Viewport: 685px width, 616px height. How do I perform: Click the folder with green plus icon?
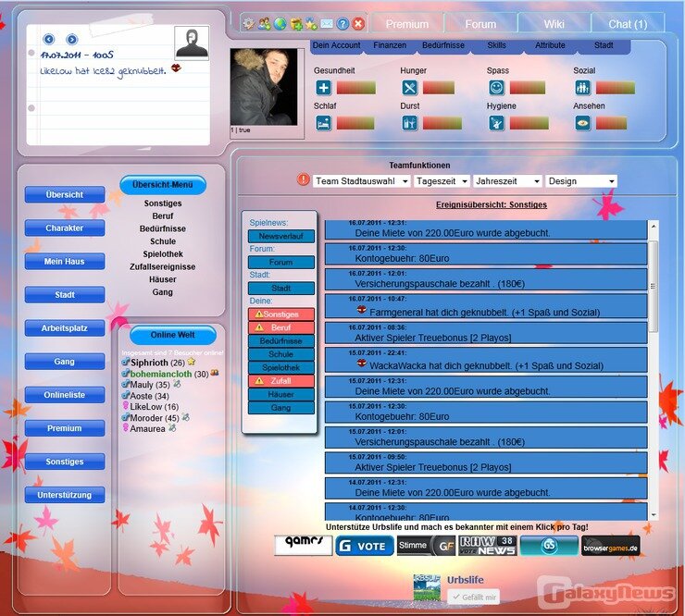296,23
